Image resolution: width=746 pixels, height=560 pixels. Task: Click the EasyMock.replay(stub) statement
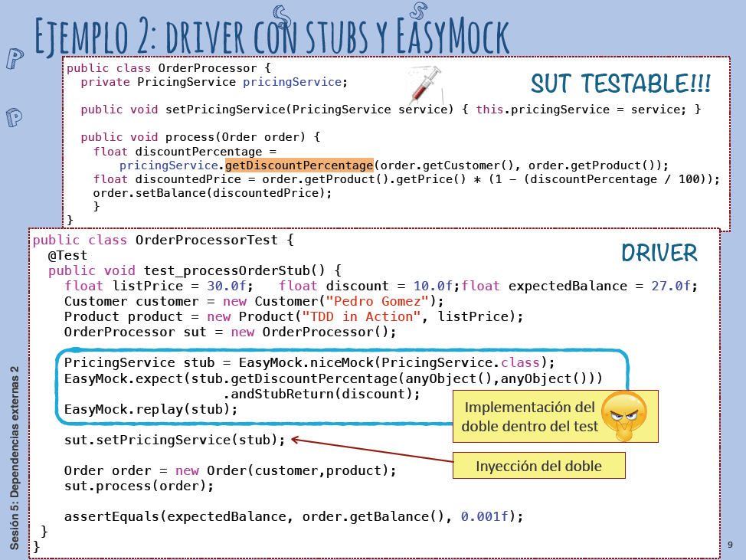[150, 409]
